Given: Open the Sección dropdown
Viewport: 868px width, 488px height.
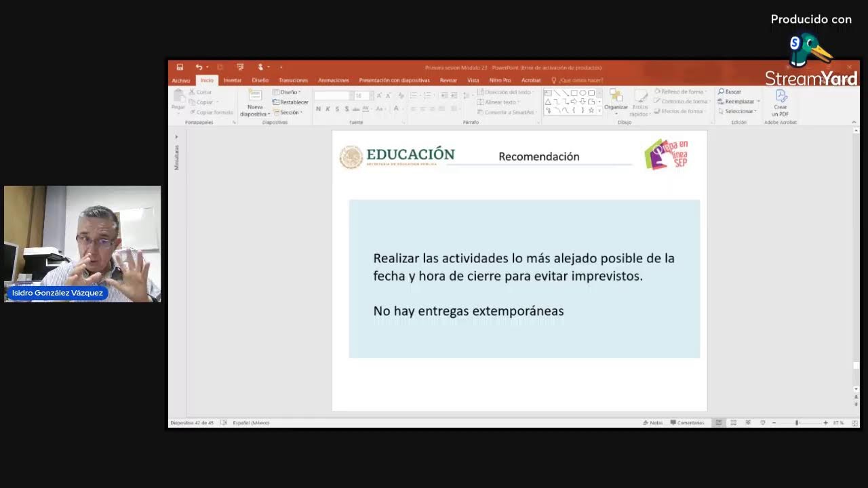Looking at the screenshot, I should [x=287, y=113].
